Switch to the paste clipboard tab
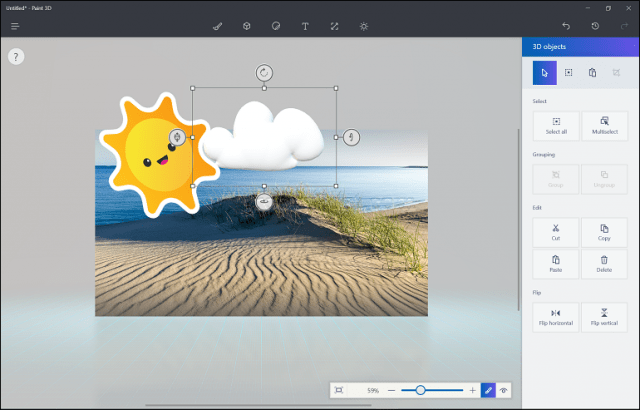The width and height of the screenshot is (640, 410). click(592, 73)
